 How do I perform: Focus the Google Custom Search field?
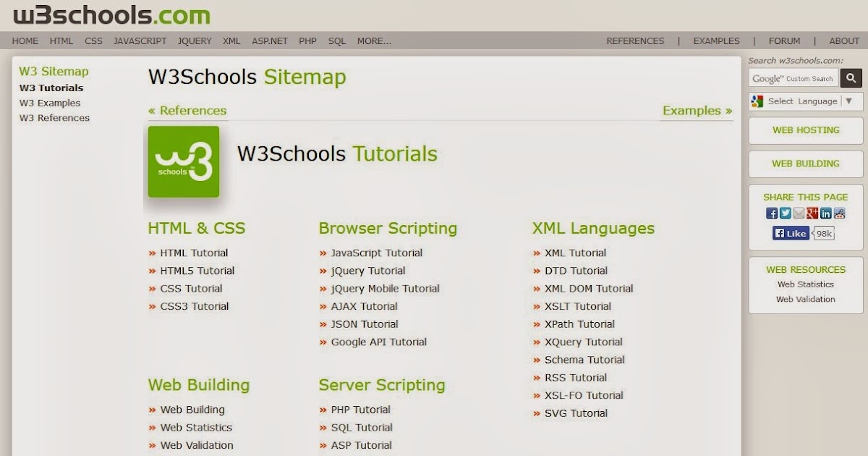tap(793, 78)
